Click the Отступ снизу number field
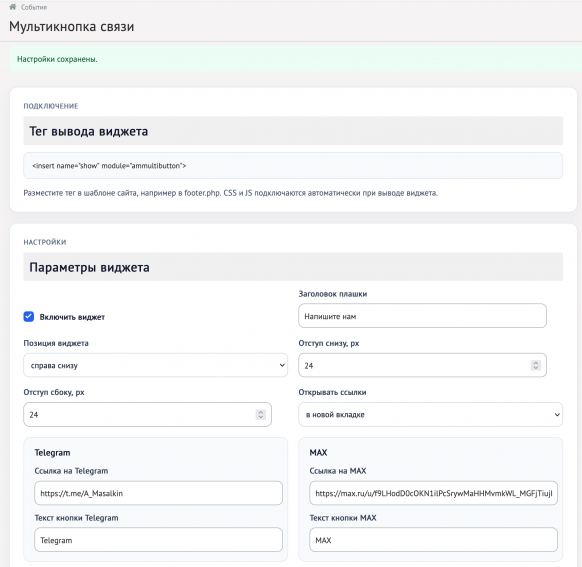The height and width of the screenshot is (567, 582). [x=422, y=365]
